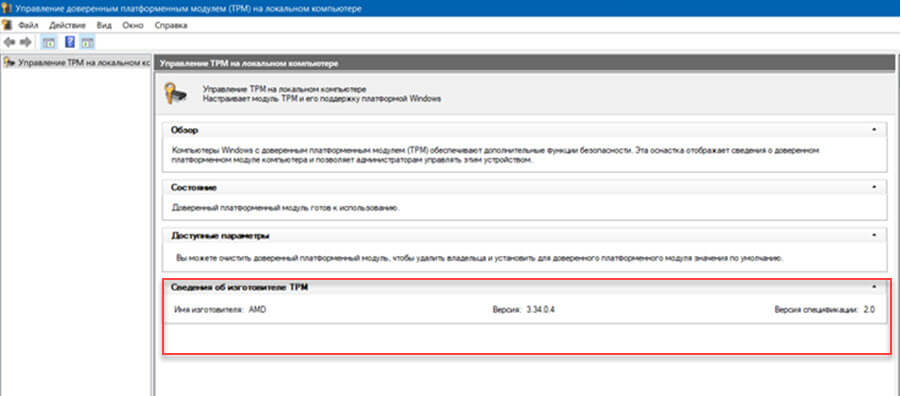This screenshot has height=396, width=901.
Task: Click the Обзор description paragraph
Action: (x=495, y=155)
